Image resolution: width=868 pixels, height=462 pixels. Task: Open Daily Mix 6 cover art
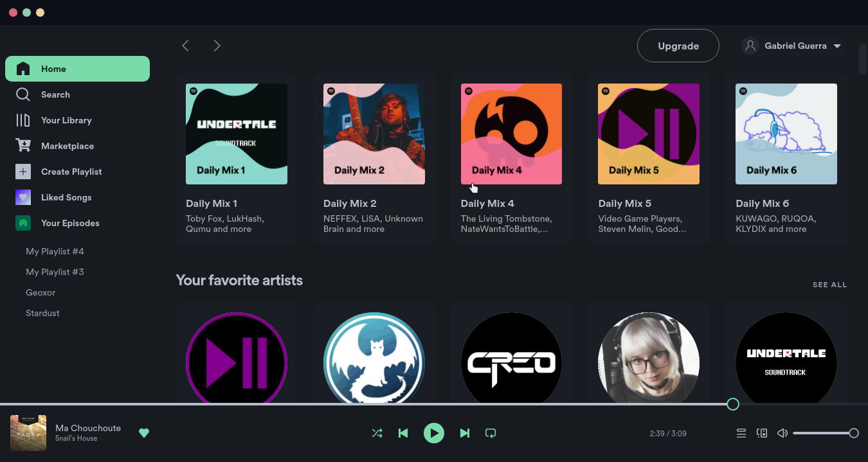point(786,134)
